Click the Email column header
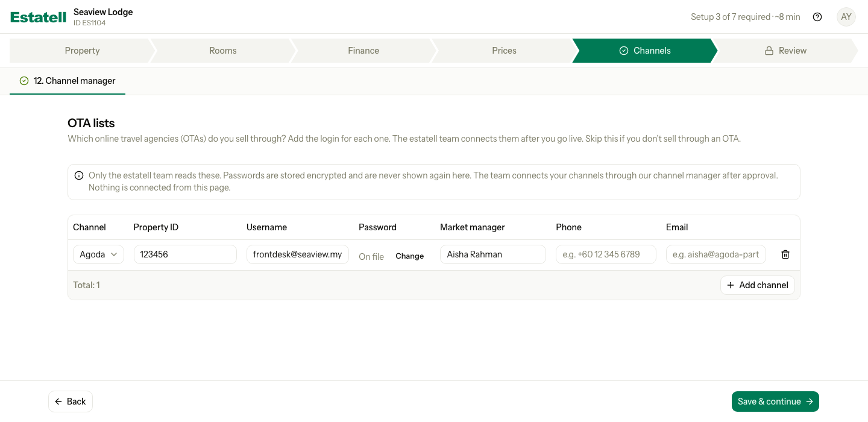 (x=677, y=227)
